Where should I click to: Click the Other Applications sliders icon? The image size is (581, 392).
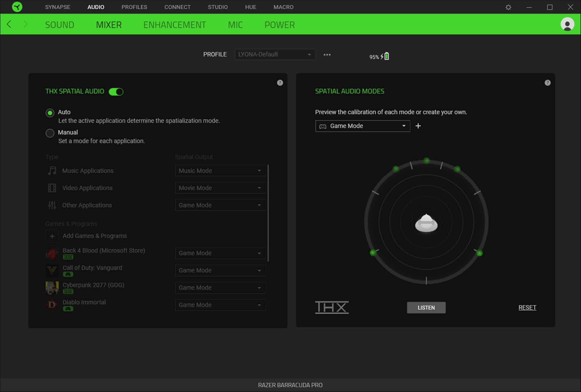click(52, 205)
